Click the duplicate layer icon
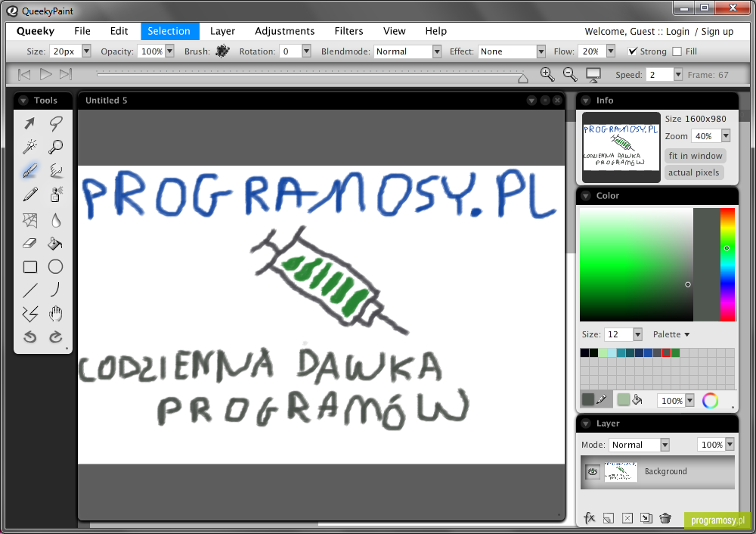The width and height of the screenshot is (756, 534). pyautogui.click(x=646, y=518)
